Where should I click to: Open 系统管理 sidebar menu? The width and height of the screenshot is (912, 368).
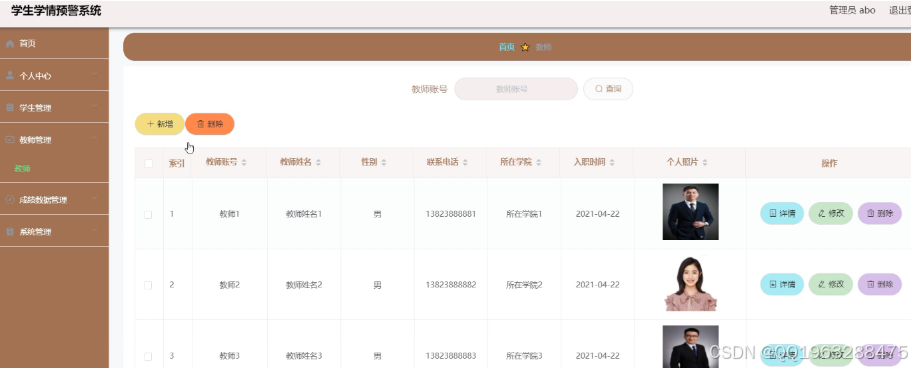pos(54,231)
